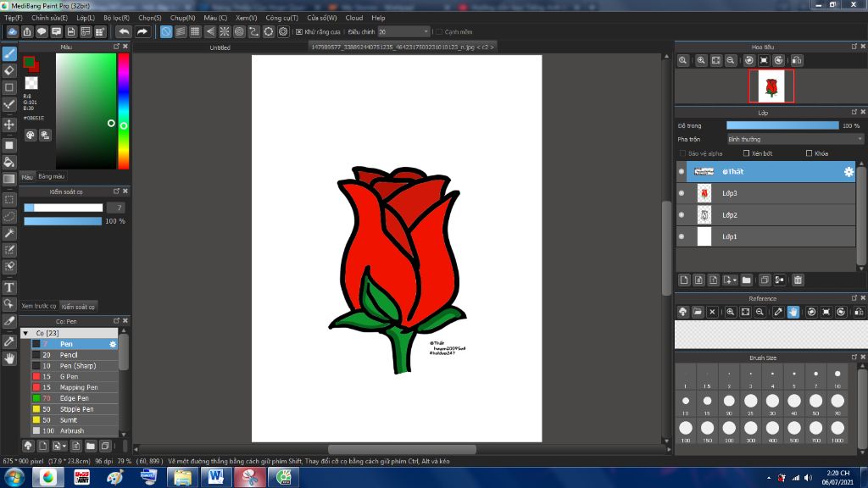Collapse the Cọ [23] brush group

[x=25, y=333]
